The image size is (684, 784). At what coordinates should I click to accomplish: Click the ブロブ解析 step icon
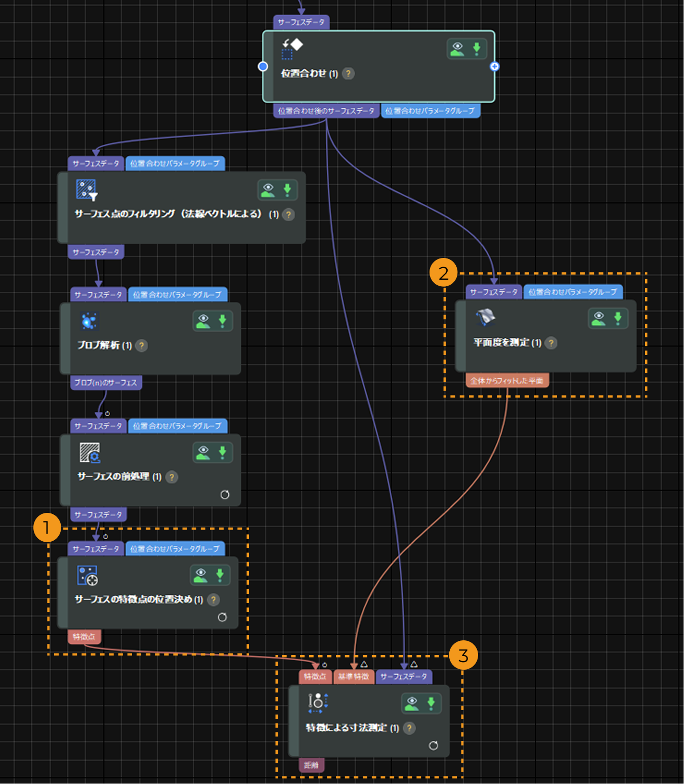[x=89, y=321]
